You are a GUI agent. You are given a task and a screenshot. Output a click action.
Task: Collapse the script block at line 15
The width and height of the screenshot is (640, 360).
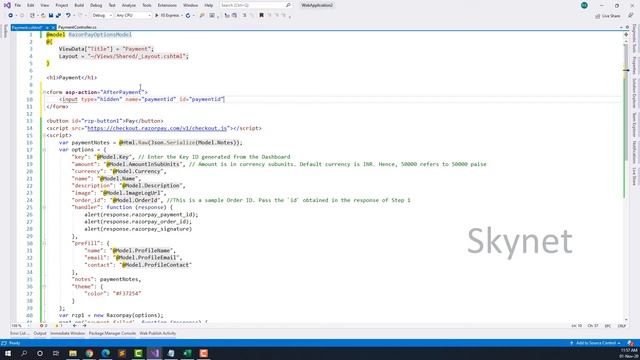[44, 136]
